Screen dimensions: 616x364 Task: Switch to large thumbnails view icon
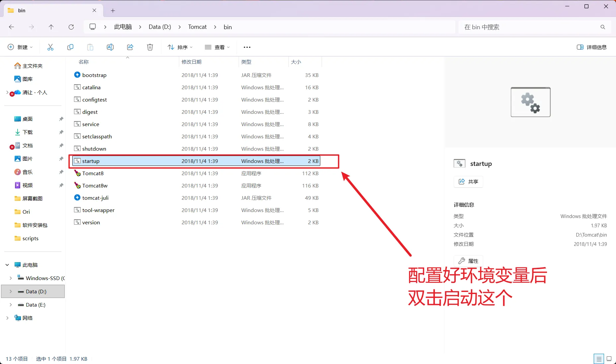[x=609, y=359]
